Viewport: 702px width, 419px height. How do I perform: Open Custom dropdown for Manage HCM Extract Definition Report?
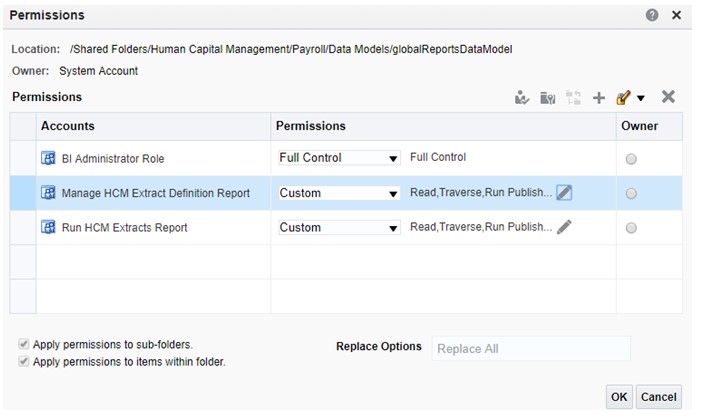pos(339,193)
